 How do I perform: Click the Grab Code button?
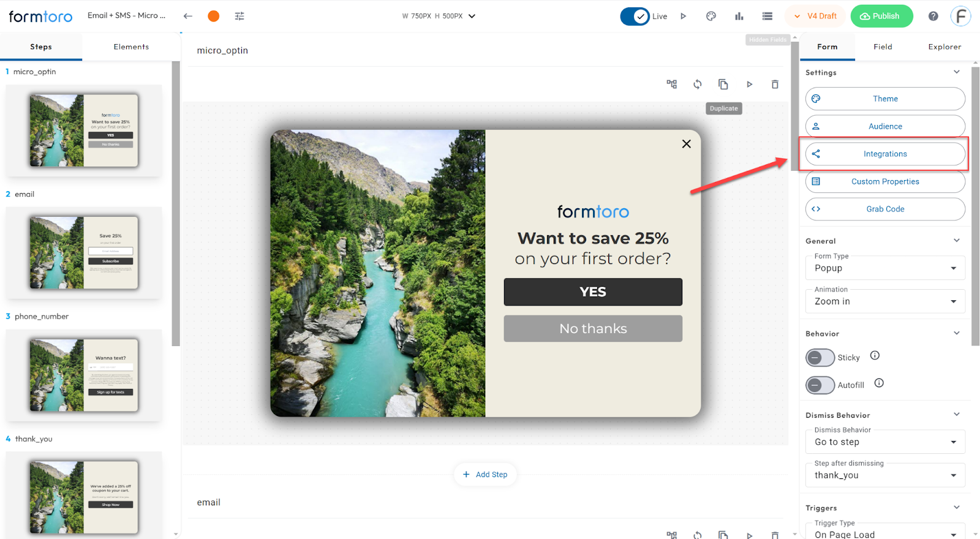885,209
